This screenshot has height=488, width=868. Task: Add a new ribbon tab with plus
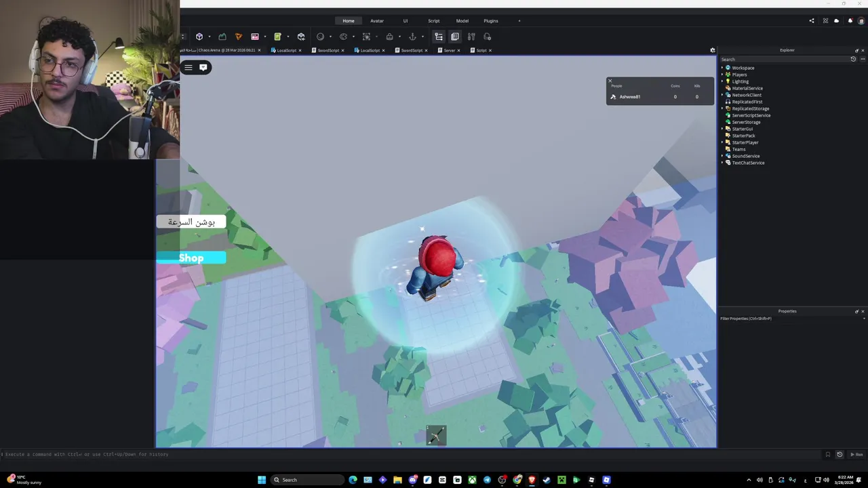pos(519,21)
